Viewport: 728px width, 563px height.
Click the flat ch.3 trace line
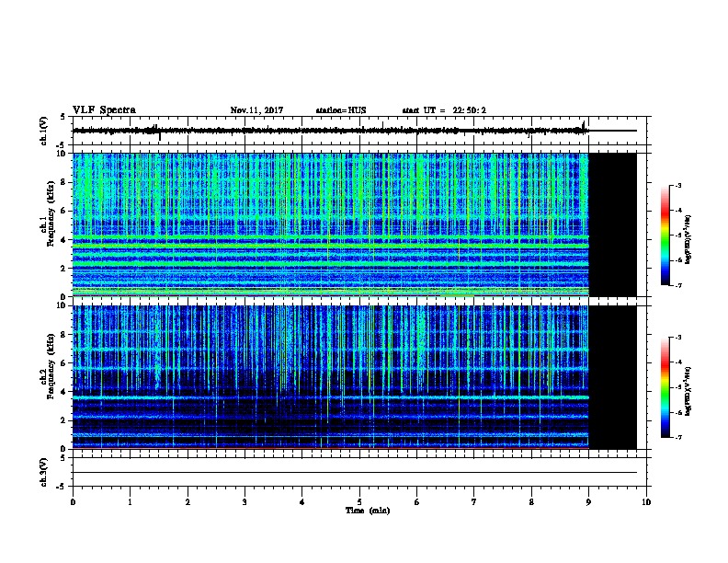[x=355, y=473]
